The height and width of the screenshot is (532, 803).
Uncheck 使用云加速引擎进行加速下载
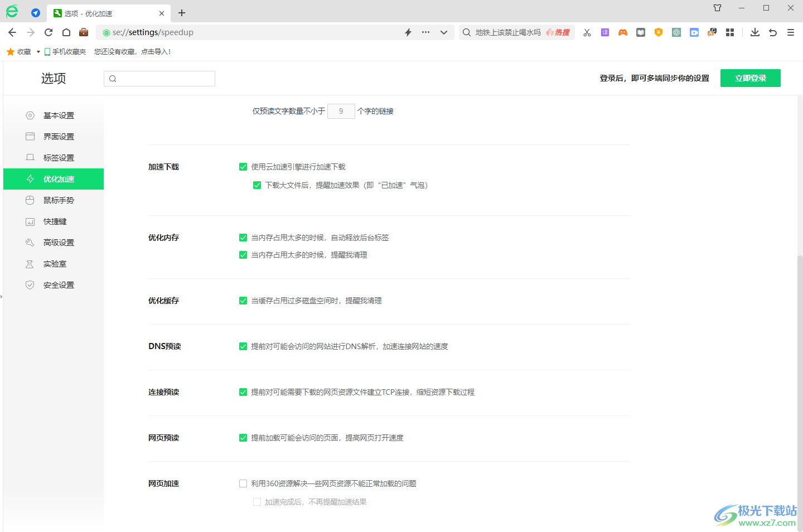click(x=243, y=167)
